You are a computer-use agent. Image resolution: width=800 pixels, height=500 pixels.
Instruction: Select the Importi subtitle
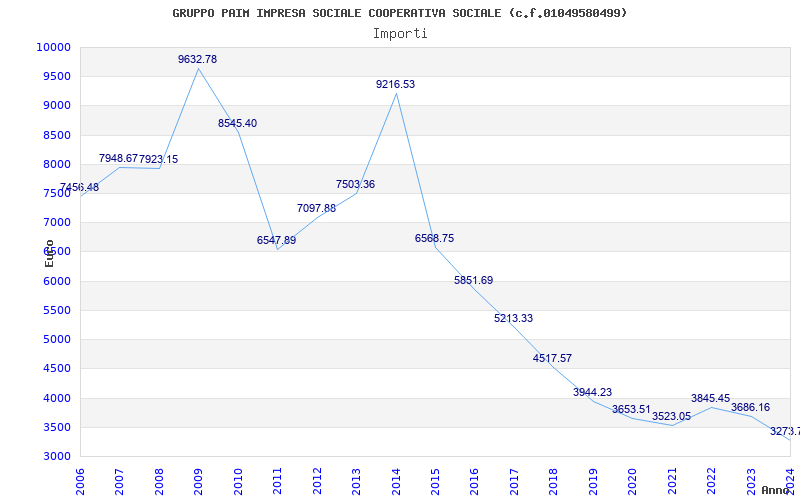click(x=400, y=34)
